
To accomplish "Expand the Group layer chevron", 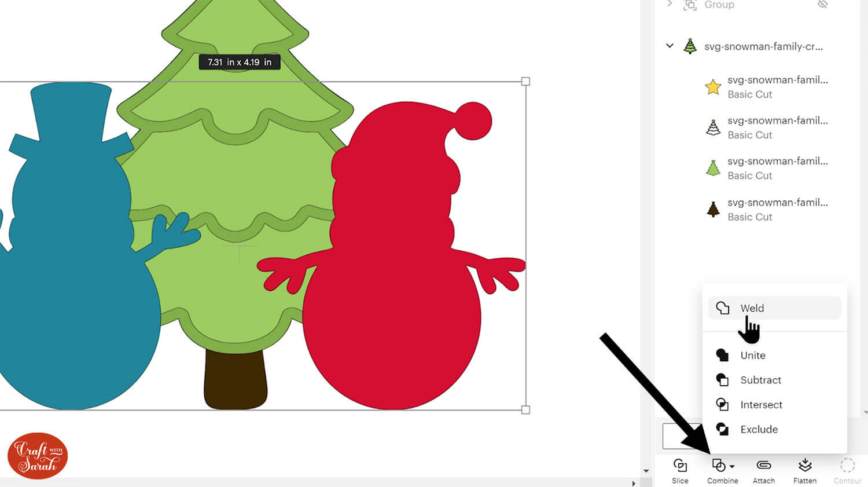I will point(670,4).
